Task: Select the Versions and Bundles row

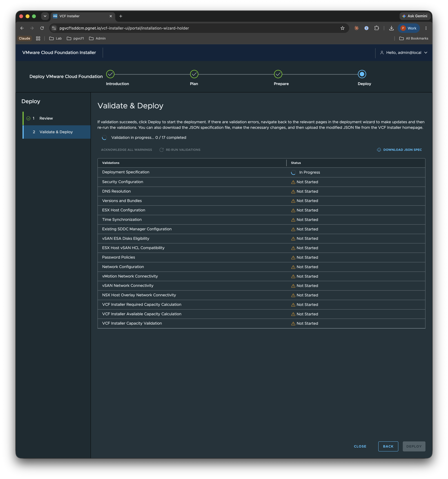Action: pyautogui.click(x=261, y=201)
